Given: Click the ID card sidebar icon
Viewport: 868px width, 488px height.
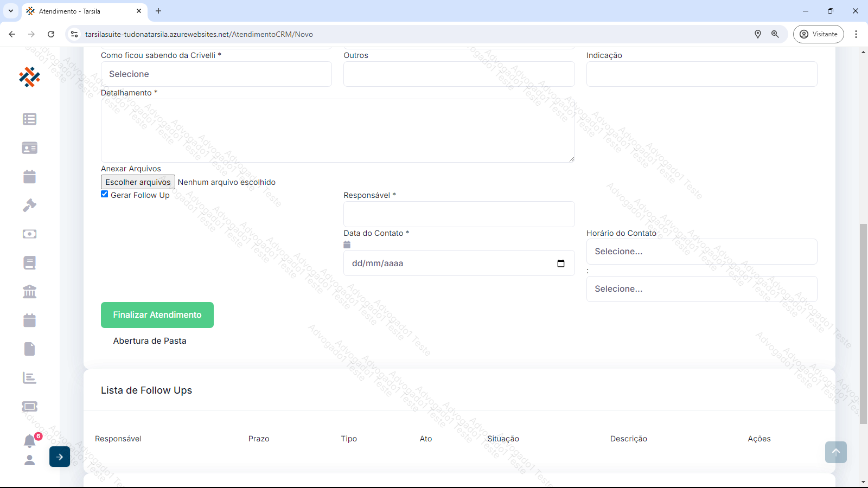Looking at the screenshot, I should (x=29, y=148).
